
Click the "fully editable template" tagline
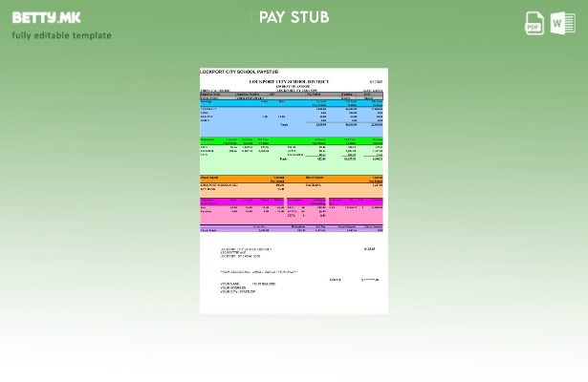(61, 35)
